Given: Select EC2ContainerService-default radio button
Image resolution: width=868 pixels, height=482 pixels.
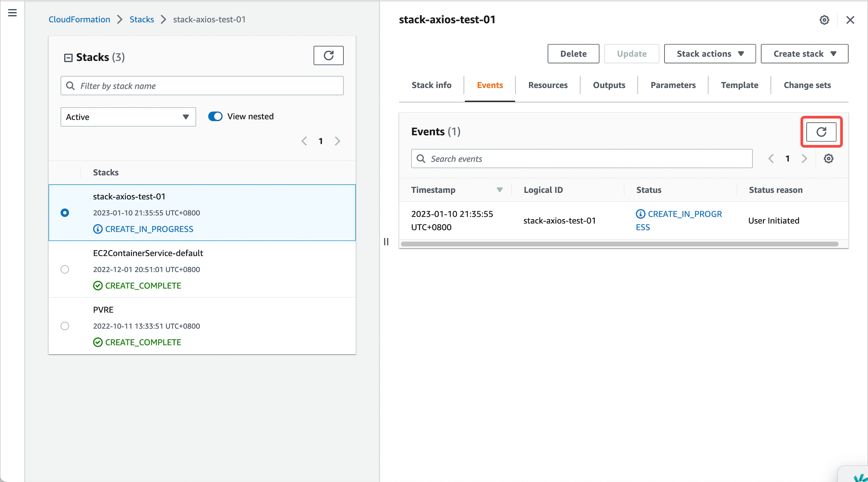Looking at the screenshot, I should click(x=65, y=269).
